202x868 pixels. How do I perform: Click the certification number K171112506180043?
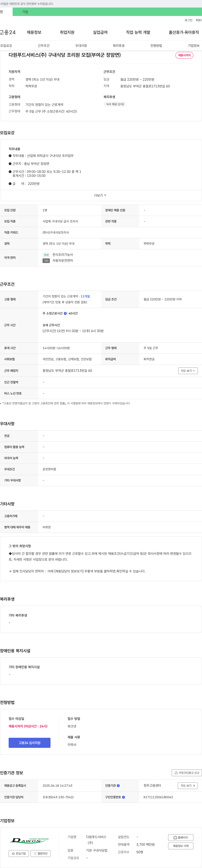click(158, 797)
